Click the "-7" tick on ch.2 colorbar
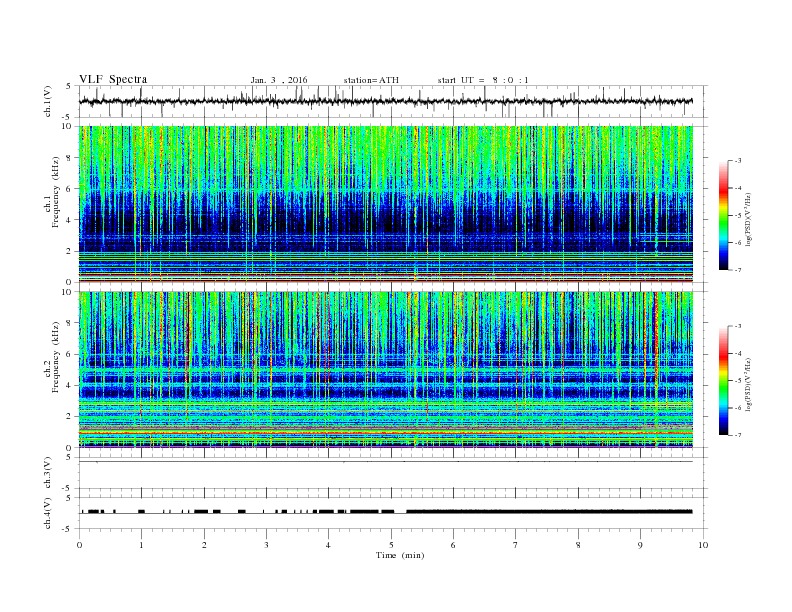 (737, 435)
